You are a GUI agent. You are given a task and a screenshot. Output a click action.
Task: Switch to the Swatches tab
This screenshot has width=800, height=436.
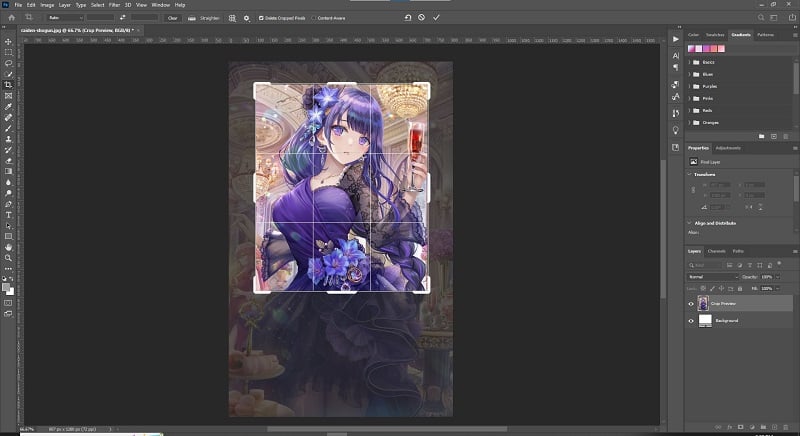click(715, 35)
